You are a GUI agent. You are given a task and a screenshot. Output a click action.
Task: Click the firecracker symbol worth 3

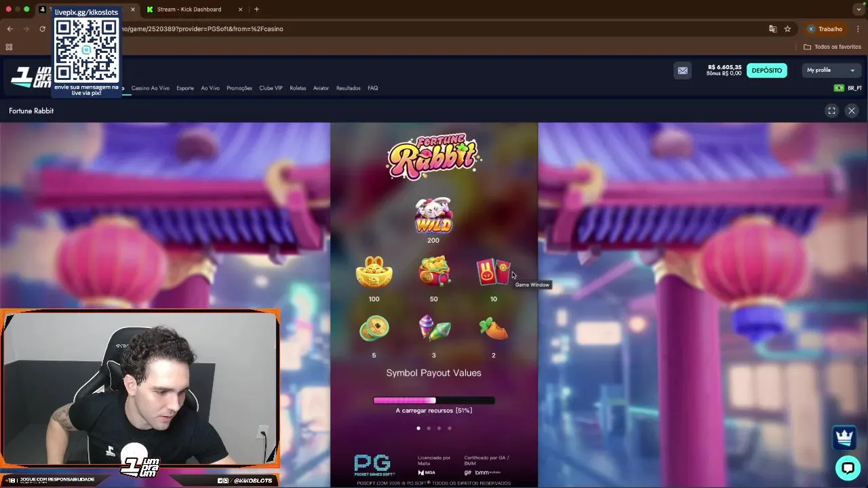click(x=434, y=329)
